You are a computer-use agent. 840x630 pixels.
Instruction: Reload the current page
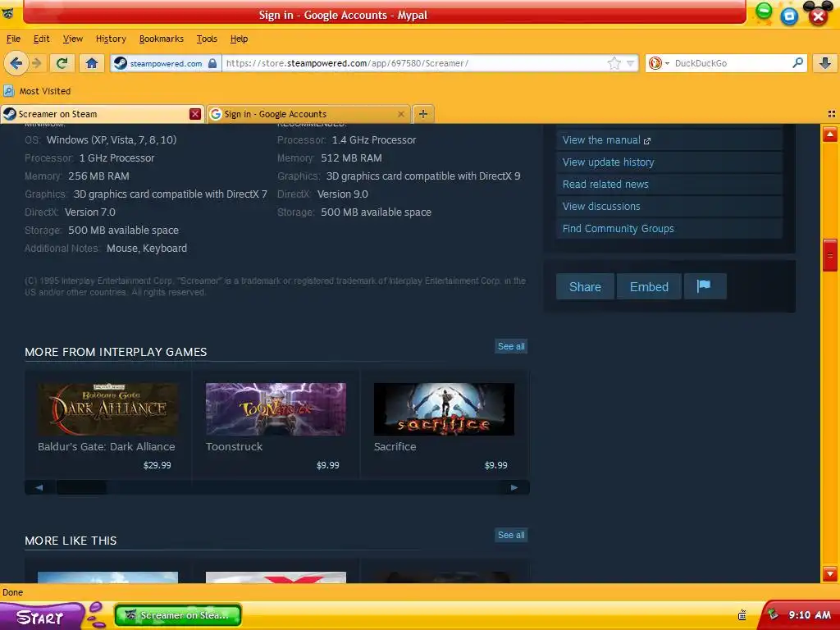[x=62, y=63]
